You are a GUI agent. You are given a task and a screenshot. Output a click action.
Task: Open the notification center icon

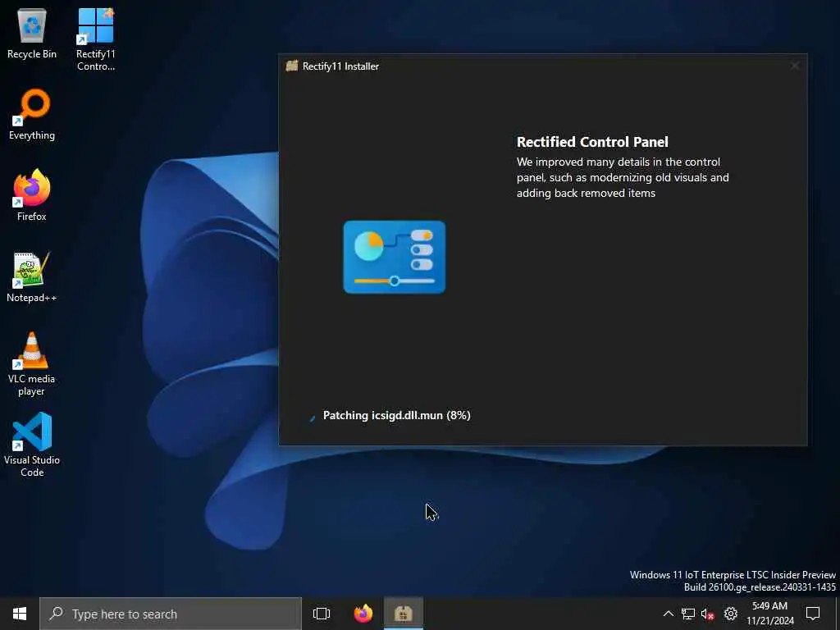(x=813, y=614)
